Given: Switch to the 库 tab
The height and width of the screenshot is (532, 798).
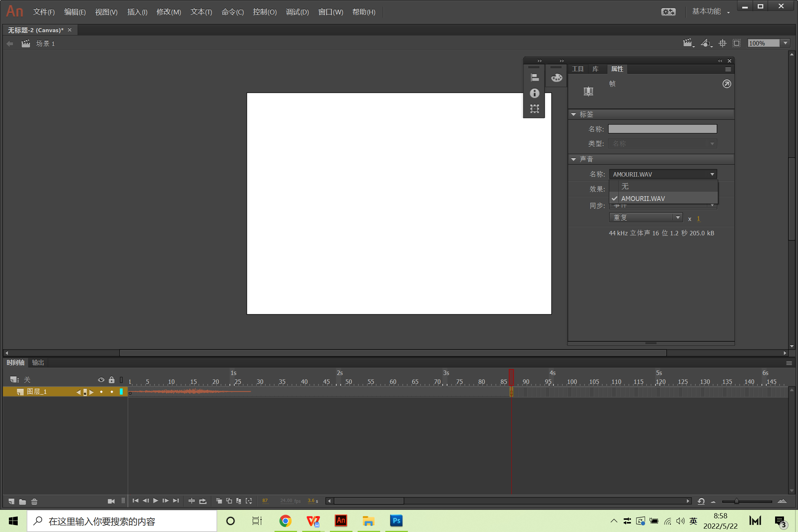Looking at the screenshot, I should click(595, 69).
